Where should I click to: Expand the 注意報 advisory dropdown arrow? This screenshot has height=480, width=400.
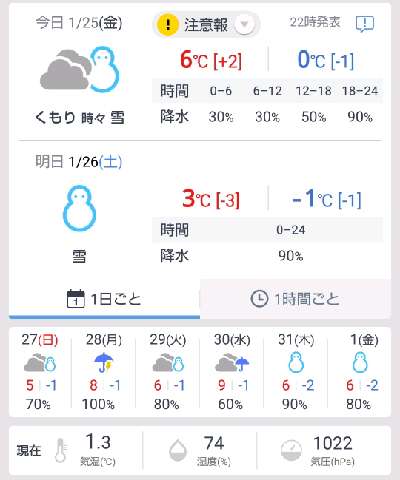point(244,24)
